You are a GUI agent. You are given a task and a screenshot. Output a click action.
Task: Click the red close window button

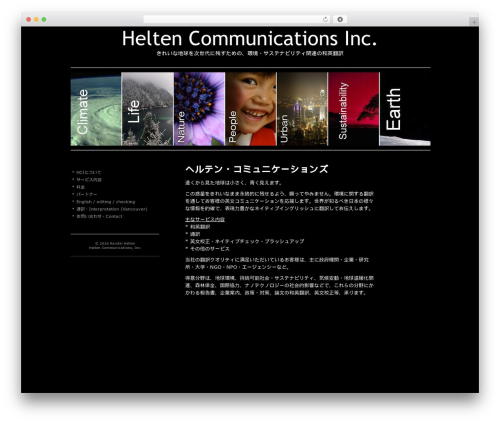[x=29, y=19]
